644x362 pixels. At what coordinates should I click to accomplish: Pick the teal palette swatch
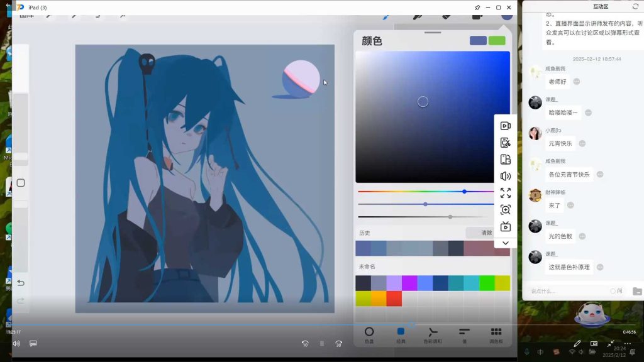[456, 283]
